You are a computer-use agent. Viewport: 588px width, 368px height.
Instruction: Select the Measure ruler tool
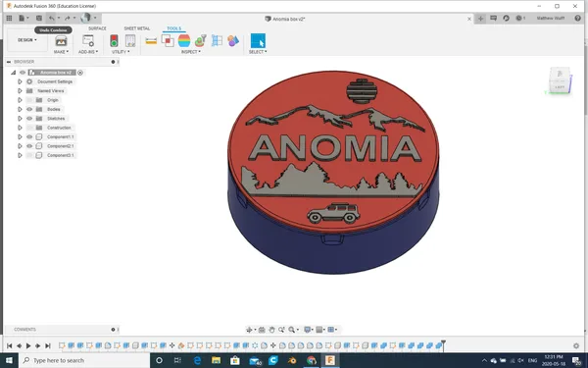(x=151, y=41)
